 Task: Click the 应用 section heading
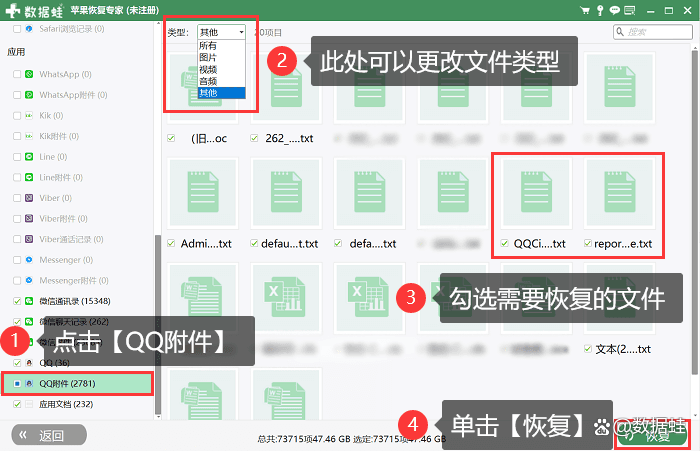click(16, 52)
